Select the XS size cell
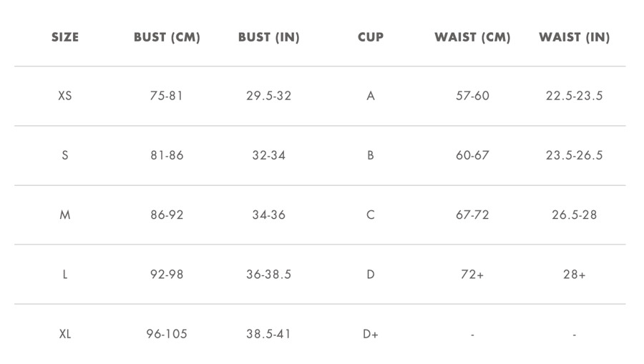 (65, 96)
